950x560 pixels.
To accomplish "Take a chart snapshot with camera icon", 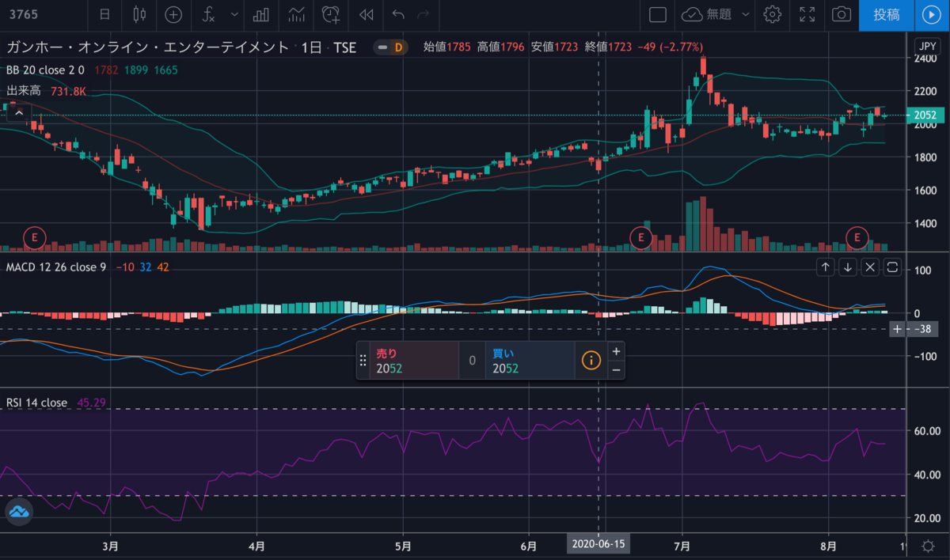I will (842, 14).
